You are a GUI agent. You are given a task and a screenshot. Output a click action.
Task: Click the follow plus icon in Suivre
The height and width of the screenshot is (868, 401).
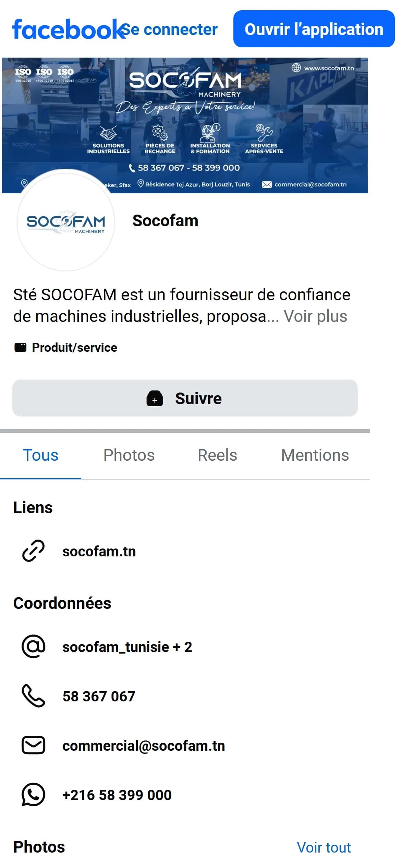click(155, 398)
